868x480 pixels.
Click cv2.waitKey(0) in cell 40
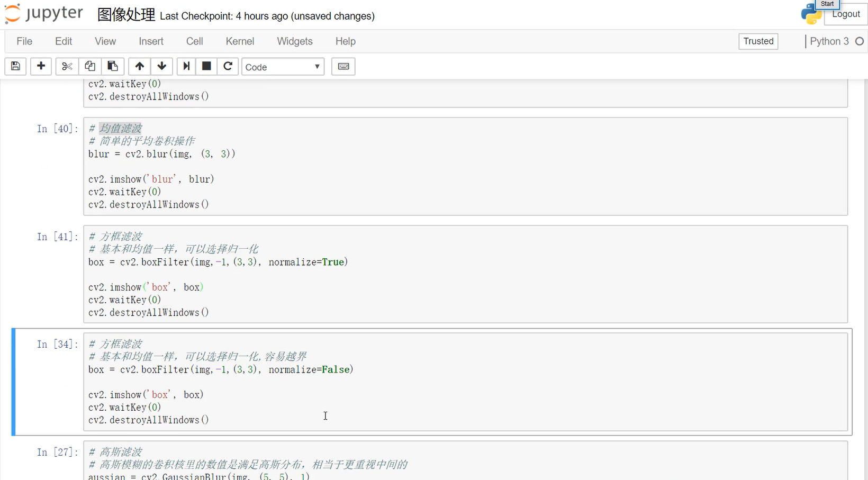coord(124,192)
